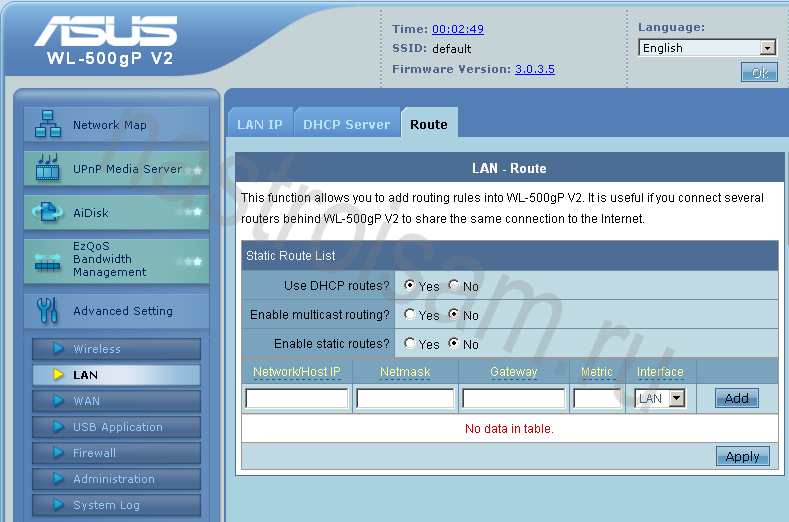789x522 pixels.
Task: Select Yes for Enable multicast routing
Action: click(410, 315)
